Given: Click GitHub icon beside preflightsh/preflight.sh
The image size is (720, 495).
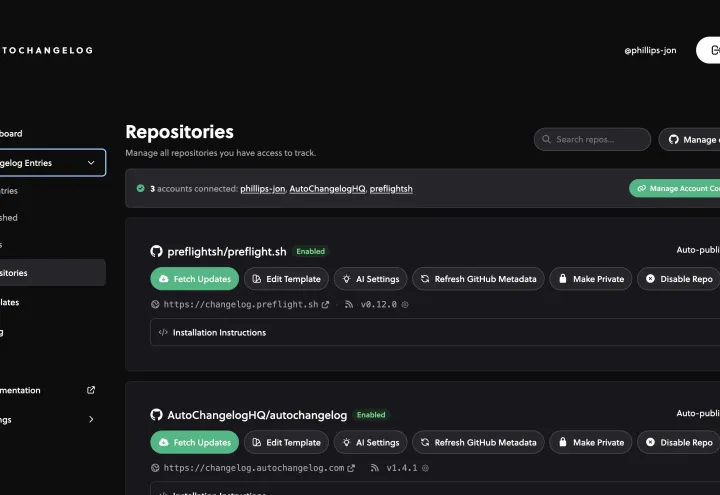Looking at the screenshot, I should [156, 251].
